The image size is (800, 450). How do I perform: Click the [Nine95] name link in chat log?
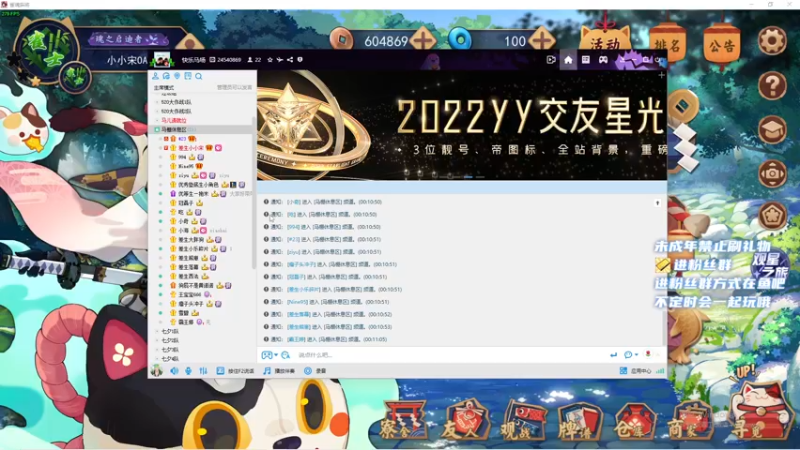pos(297,302)
